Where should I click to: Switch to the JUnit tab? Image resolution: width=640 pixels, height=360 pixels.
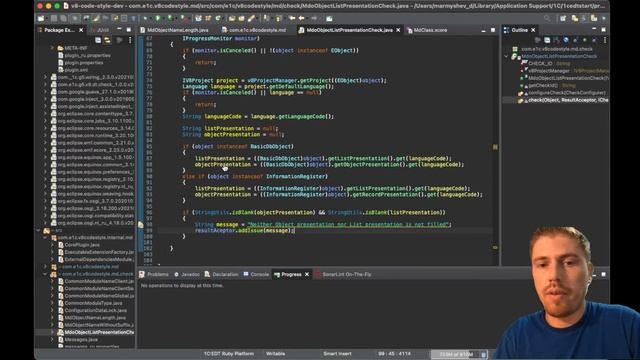[100, 30]
